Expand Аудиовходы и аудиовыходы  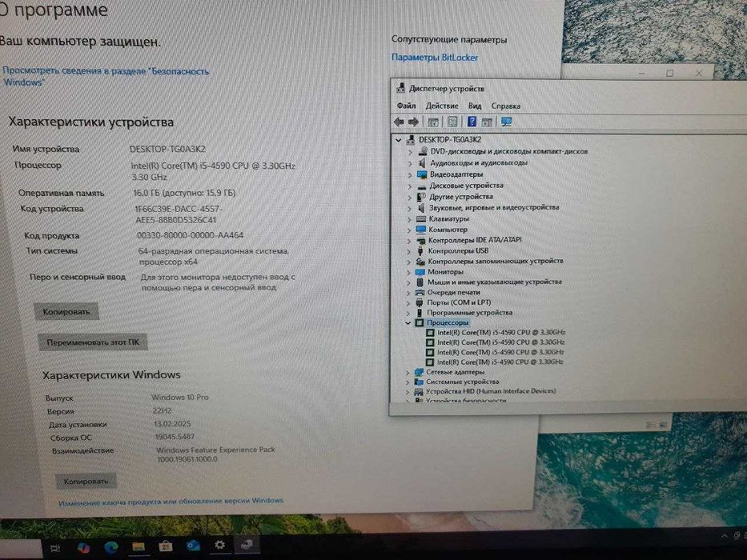click(x=410, y=163)
